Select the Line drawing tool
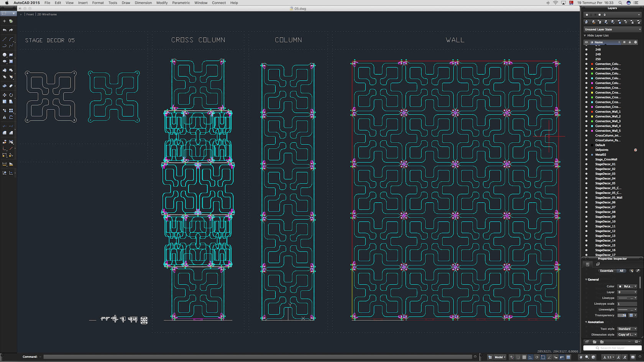This screenshot has width=644, height=362. point(4,39)
